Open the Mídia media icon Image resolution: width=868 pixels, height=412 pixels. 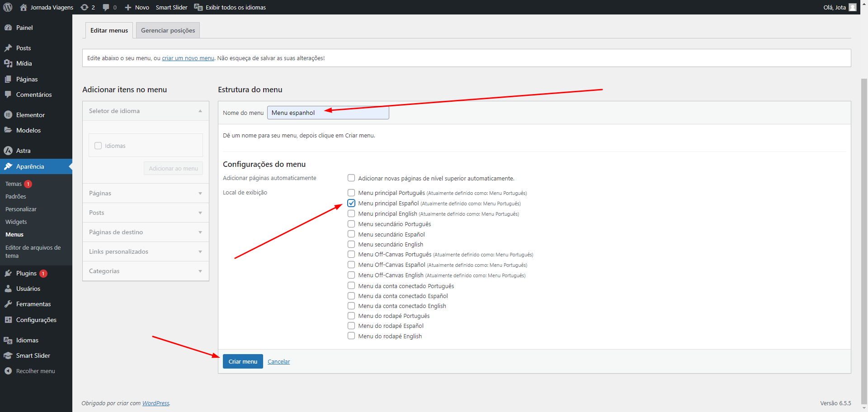[8, 63]
